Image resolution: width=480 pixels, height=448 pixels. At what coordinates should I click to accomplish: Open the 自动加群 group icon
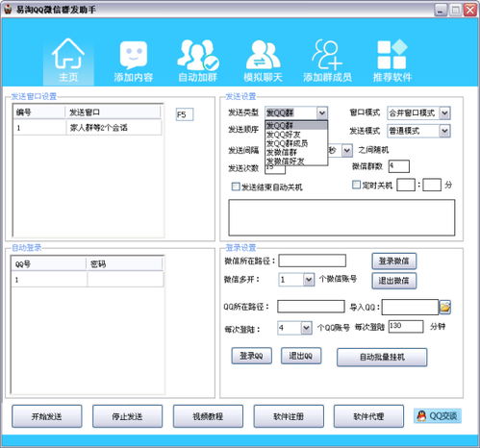[198, 55]
